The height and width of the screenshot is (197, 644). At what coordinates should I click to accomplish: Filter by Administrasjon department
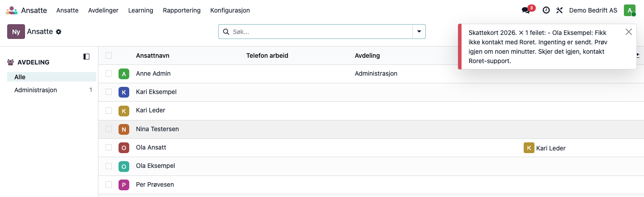tap(51, 90)
